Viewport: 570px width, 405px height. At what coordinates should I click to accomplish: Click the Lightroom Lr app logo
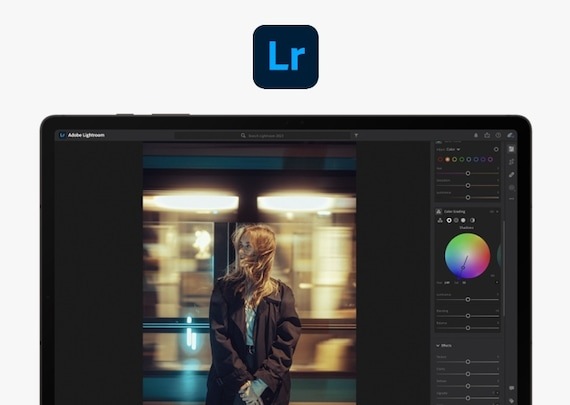point(286,57)
